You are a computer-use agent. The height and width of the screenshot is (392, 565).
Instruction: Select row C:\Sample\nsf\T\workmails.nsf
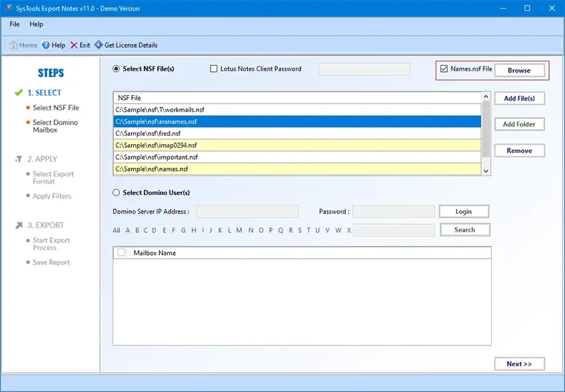tap(297, 110)
